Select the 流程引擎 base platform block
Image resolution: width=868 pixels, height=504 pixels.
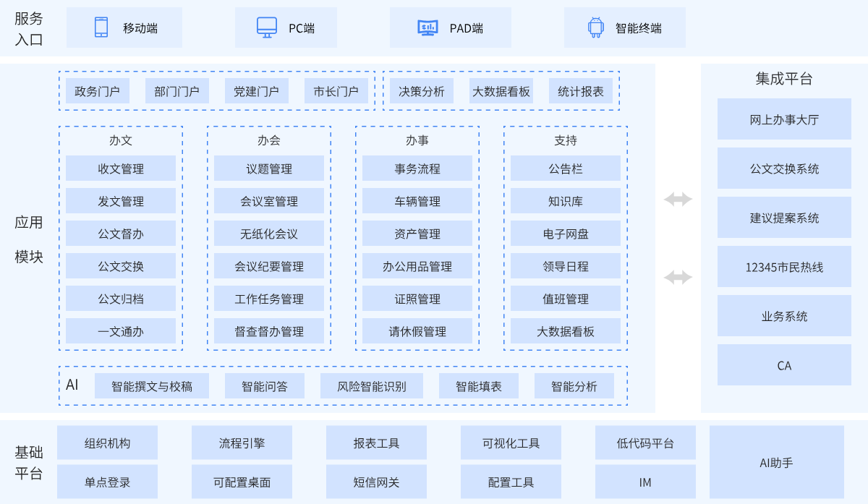(242, 443)
